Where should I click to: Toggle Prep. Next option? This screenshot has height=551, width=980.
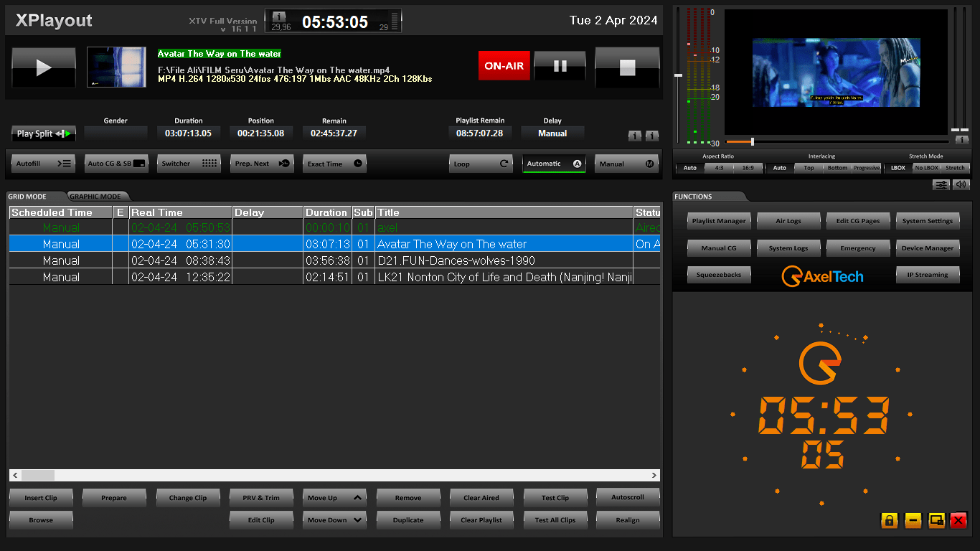263,164
